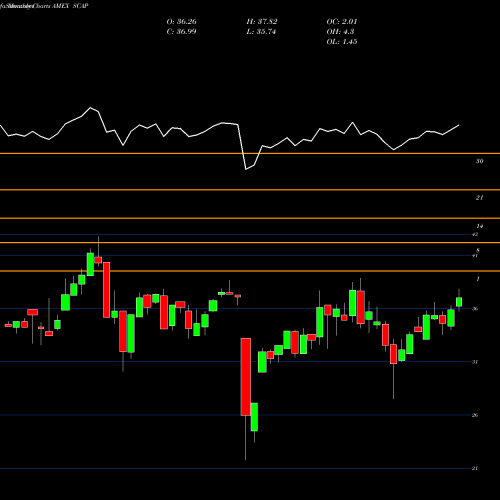Click the largest red gap-down candlestick
500x500 pixels.
246,377
